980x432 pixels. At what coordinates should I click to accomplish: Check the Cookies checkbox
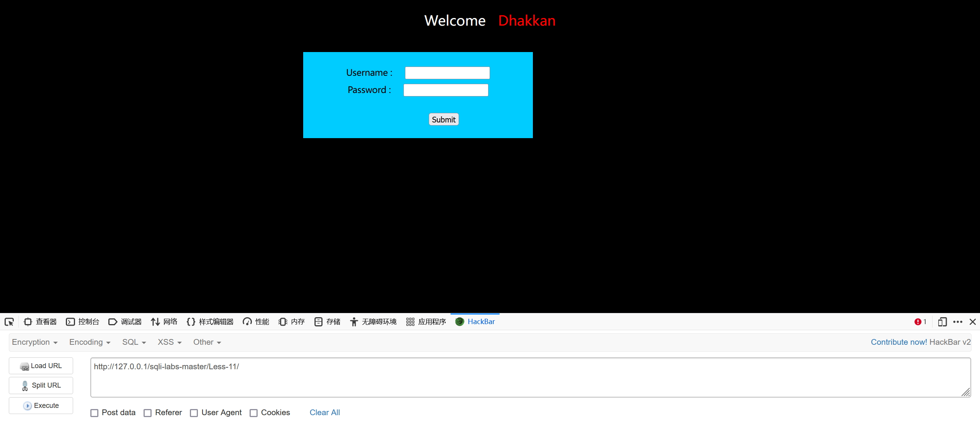point(253,413)
